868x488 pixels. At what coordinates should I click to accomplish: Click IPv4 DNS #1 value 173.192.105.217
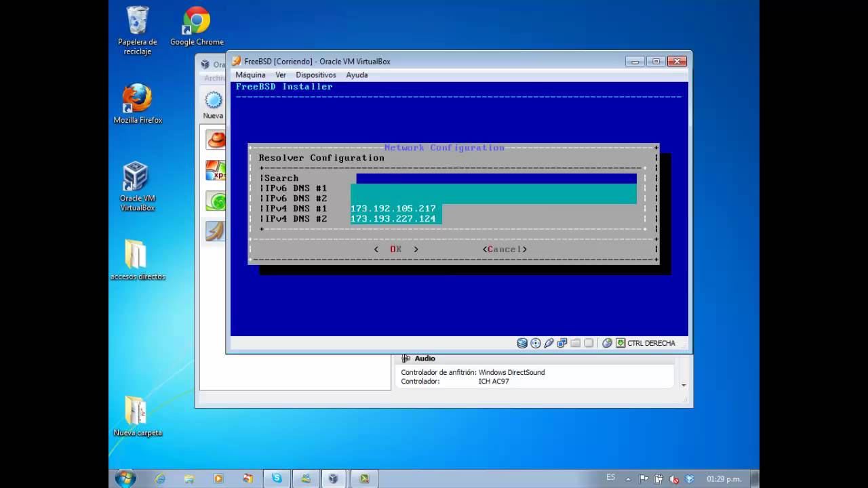click(393, 209)
